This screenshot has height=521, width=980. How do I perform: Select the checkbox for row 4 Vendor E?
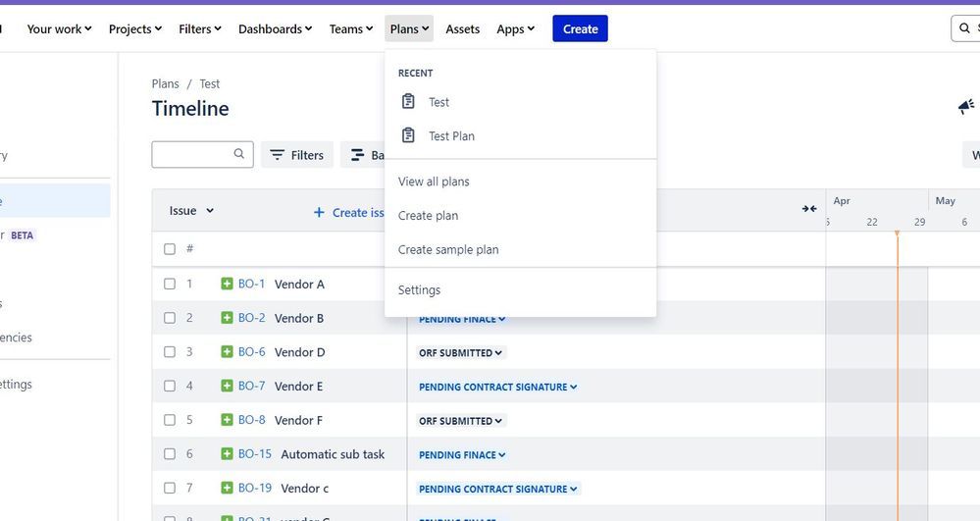click(170, 386)
